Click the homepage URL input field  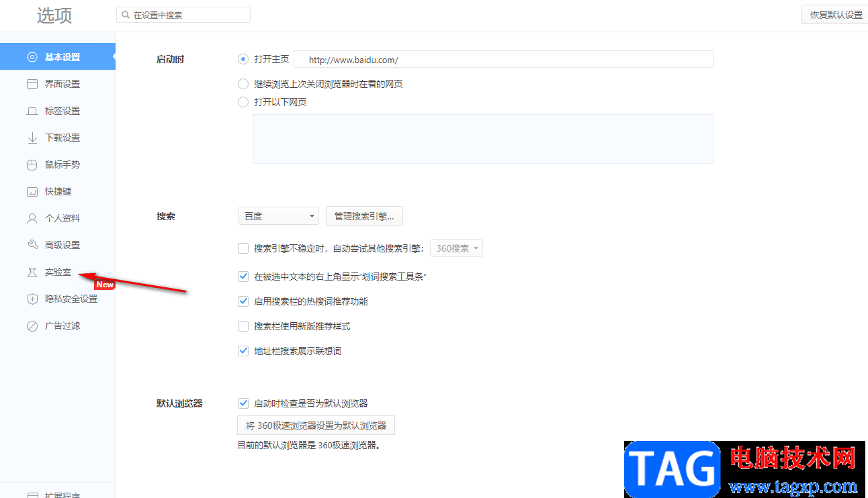(x=504, y=59)
